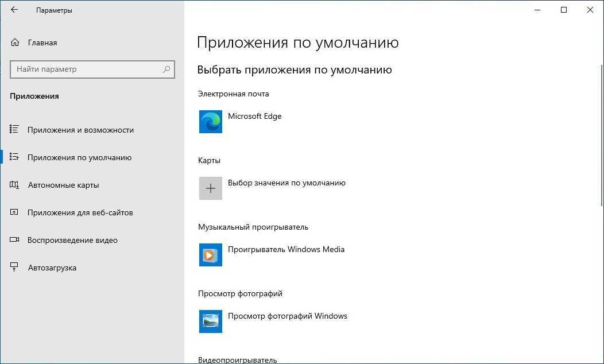Screen dimensions: 604x364
Task: Click Microsoft Edge app name
Action: coord(254,116)
